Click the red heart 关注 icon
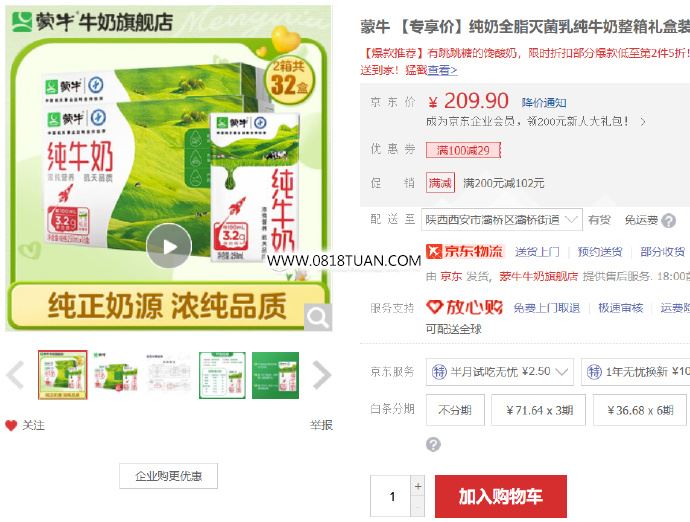 [x=11, y=425]
